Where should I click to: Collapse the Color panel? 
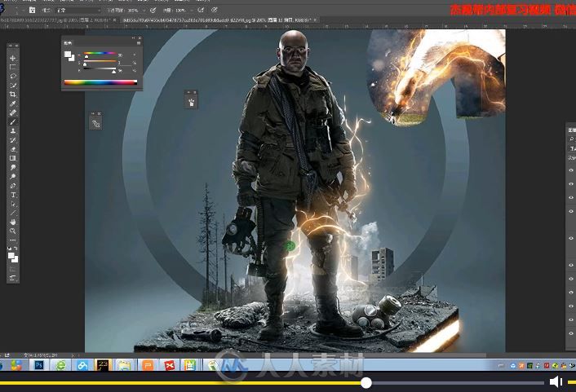pyautogui.click(x=133, y=37)
